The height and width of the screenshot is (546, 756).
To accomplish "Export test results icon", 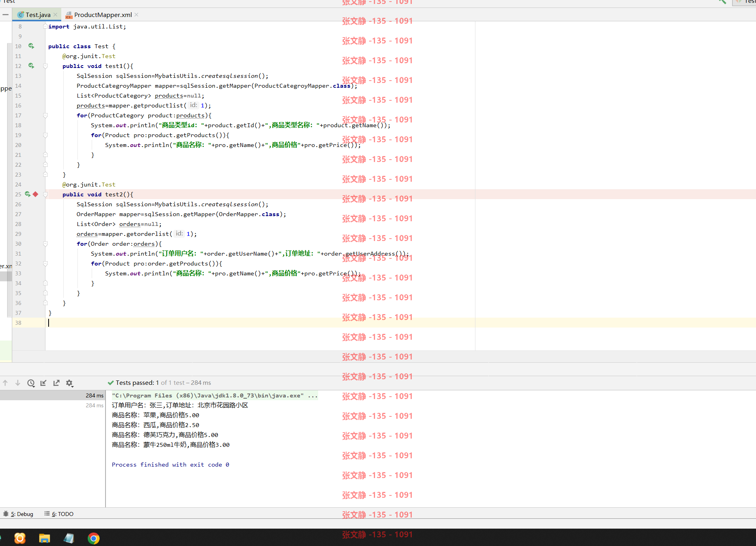I will [x=57, y=383].
